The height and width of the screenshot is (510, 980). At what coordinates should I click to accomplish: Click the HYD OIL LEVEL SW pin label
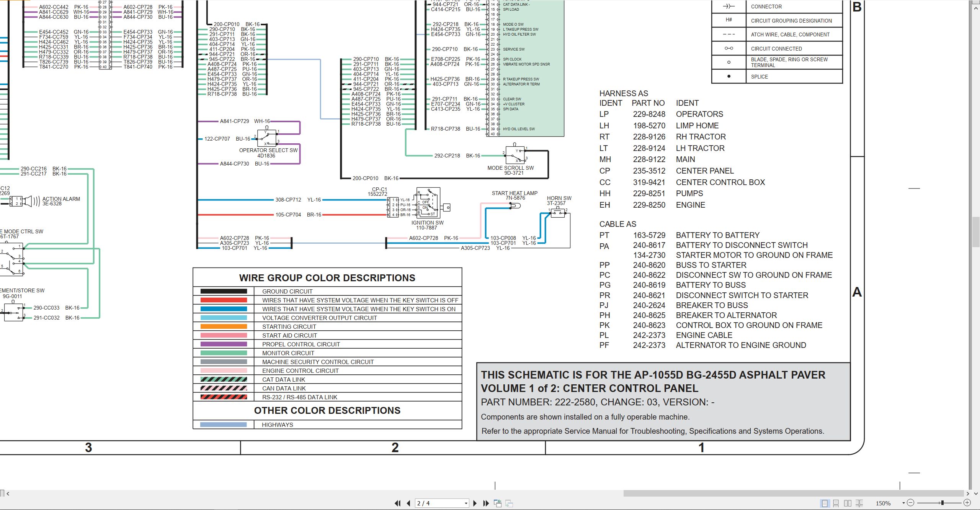[x=519, y=129]
